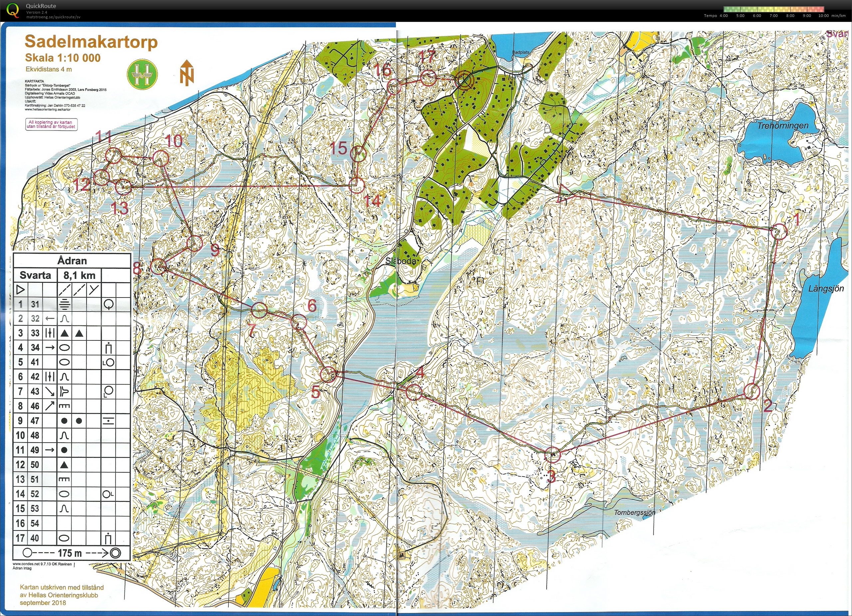Select control circle 11 on the map
This screenshot has height=616, width=852.
click(x=113, y=156)
